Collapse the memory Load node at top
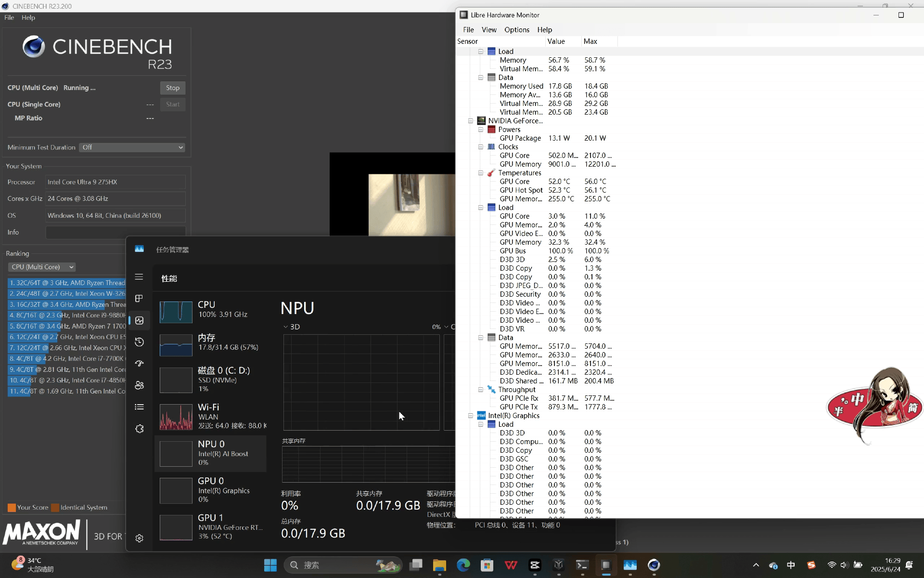Viewport: 924px width, 578px height. point(480,52)
